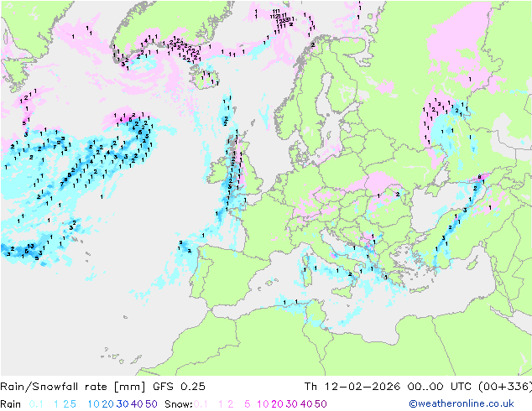
Task: Click the 'GFS 0.25' model label
Action: (179, 387)
